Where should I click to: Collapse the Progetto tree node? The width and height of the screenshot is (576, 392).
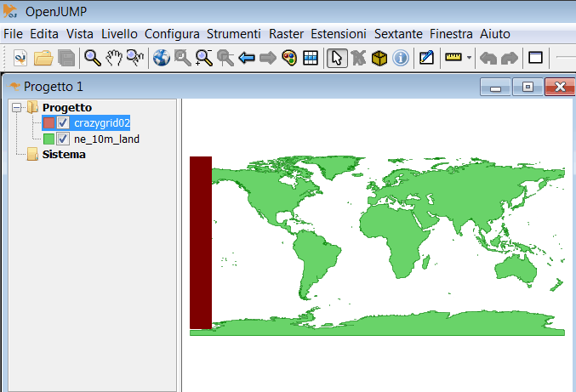[18, 108]
